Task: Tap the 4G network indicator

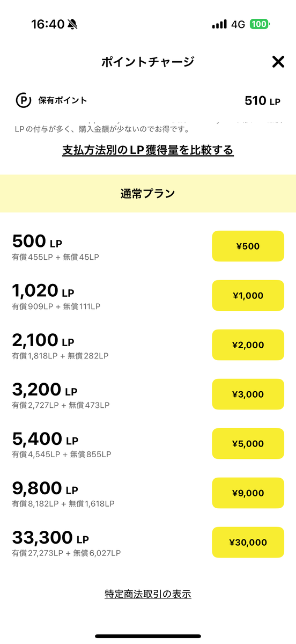Action: point(238,24)
